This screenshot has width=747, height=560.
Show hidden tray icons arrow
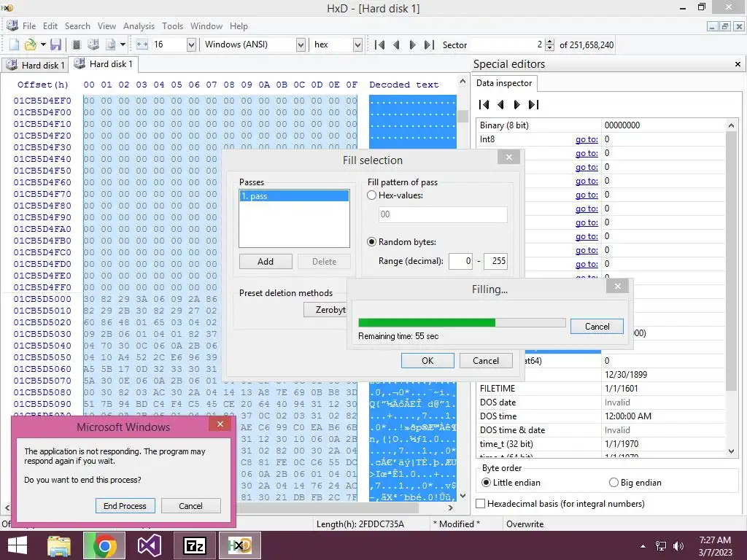(643, 546)
